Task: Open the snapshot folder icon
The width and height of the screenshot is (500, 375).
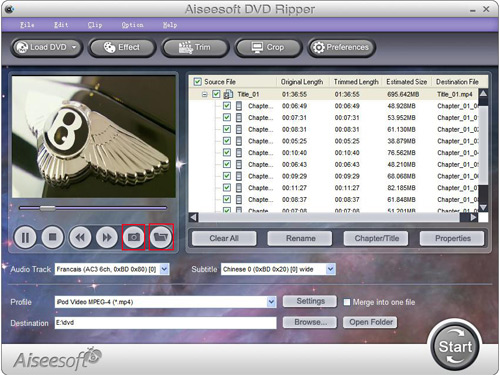Action: click(x=161, y=237)
